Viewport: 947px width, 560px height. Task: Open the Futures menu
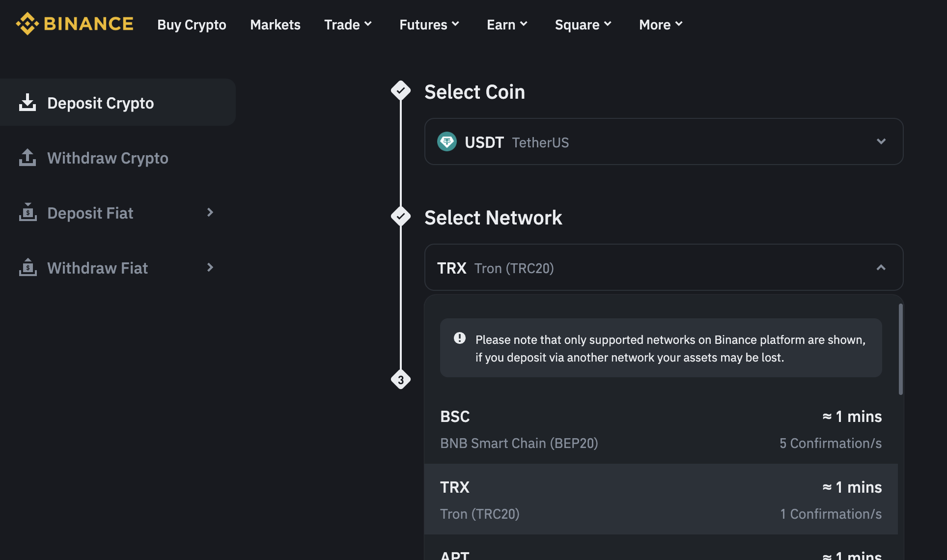429,25
